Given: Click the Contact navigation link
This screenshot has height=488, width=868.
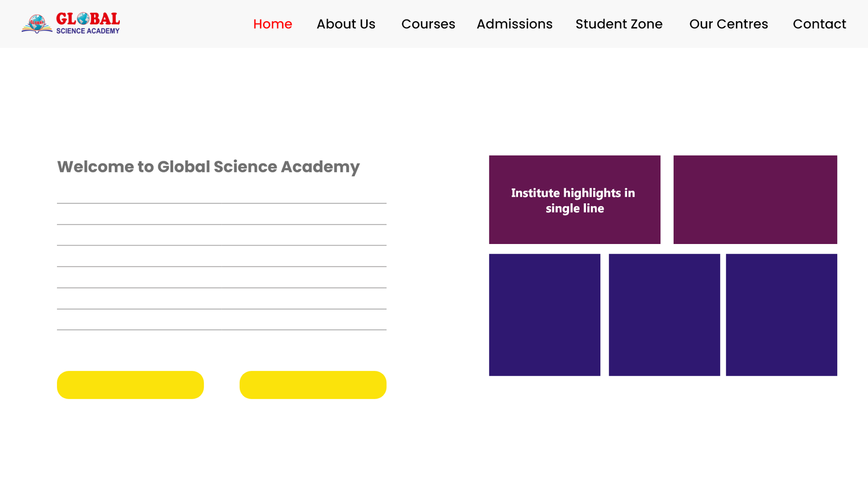Looking at the screenshot, I should (819, 24).
